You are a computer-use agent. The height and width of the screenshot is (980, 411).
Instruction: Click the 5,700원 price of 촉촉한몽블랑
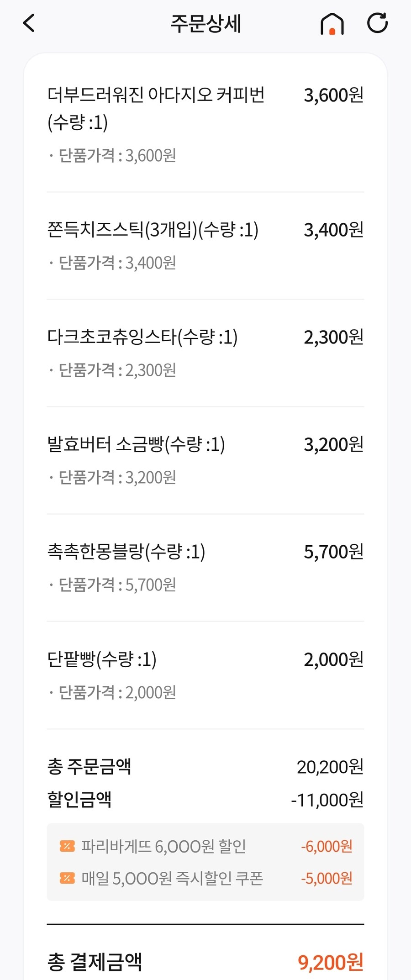coord(333,552)
